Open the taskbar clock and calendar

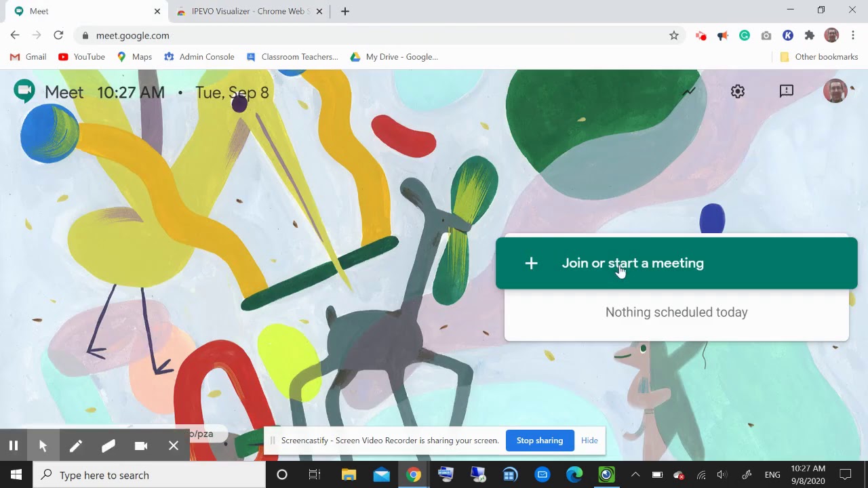(x=808, y=475)
